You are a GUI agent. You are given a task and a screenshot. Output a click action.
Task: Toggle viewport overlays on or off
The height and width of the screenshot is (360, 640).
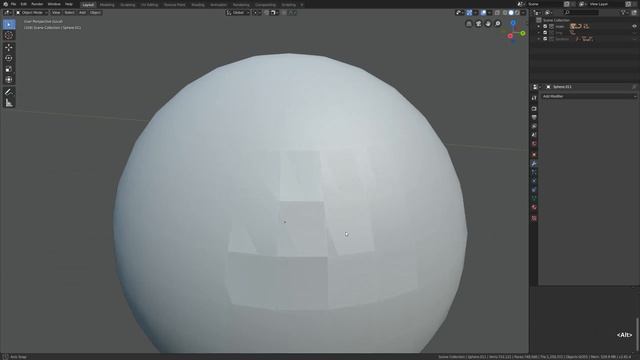pyautogui.click(x=483, y=13)
